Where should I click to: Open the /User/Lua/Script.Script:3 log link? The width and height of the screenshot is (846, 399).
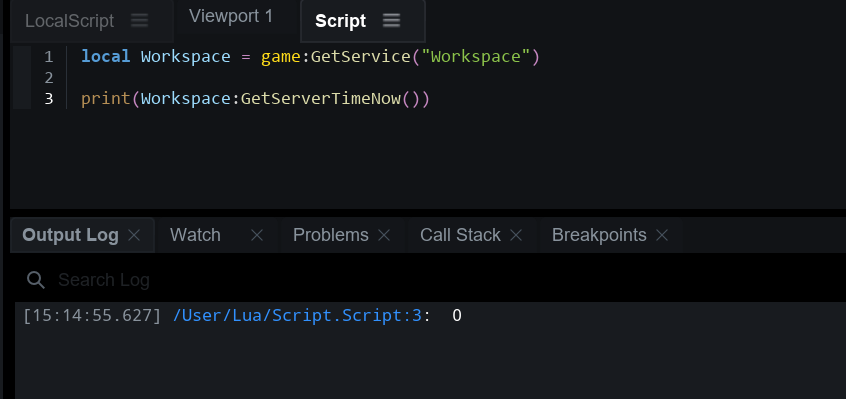pos(297,315)
